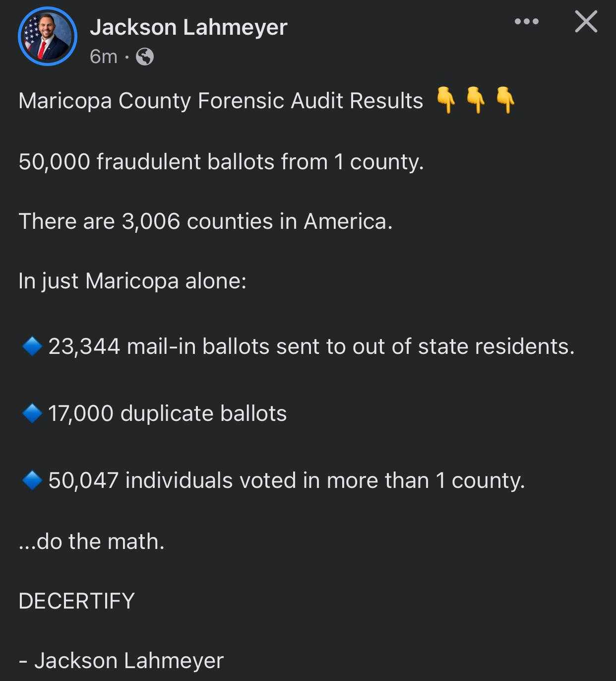This screenshot has height=681, width=616.
Task: Open the 6m post timestamp
Action: point(104,57)
